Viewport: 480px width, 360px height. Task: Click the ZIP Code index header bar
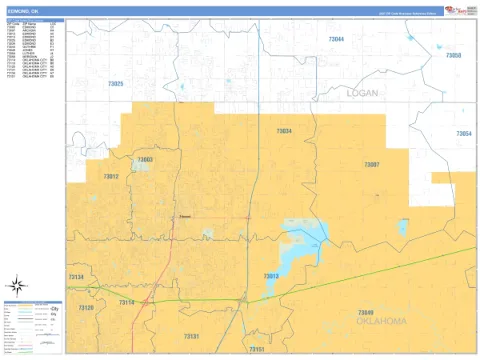[x=35, y=20]
